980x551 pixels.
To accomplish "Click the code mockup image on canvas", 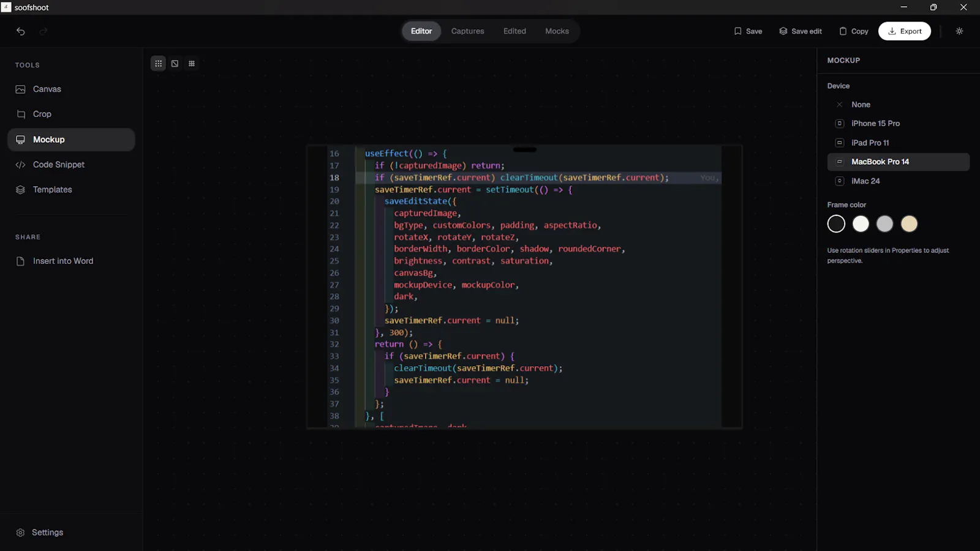I will pyautogui.click(x=524, y=287).
